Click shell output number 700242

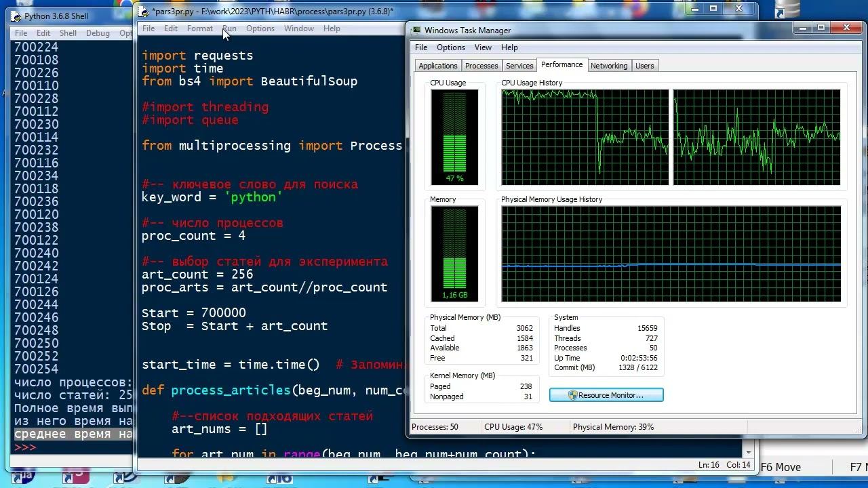[36, 266]
